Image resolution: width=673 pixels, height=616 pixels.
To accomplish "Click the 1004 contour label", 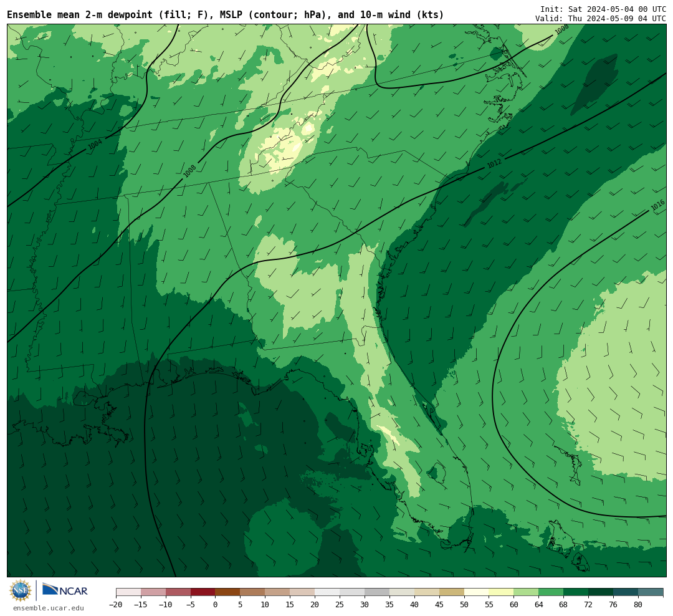I will [95, 144].
